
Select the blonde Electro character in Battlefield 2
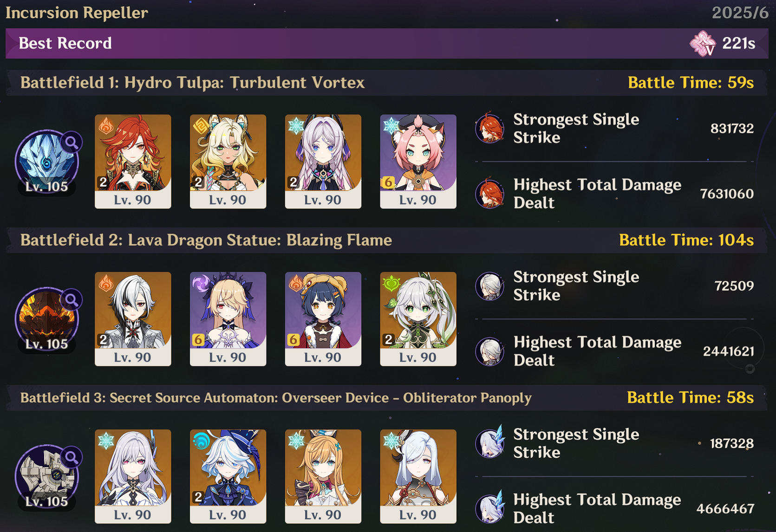click(x=228, y=319)
